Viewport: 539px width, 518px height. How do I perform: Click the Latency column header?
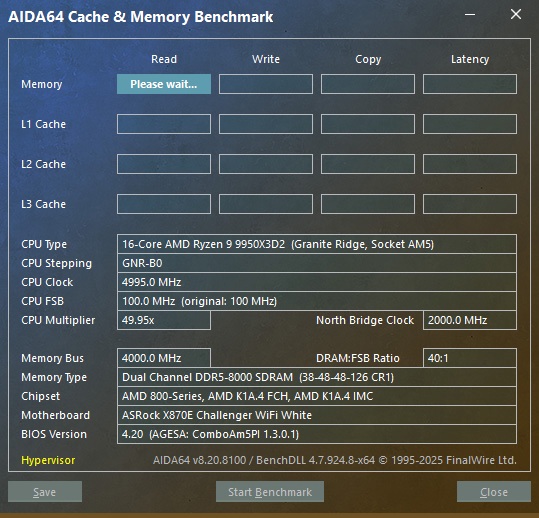(470, 59)
